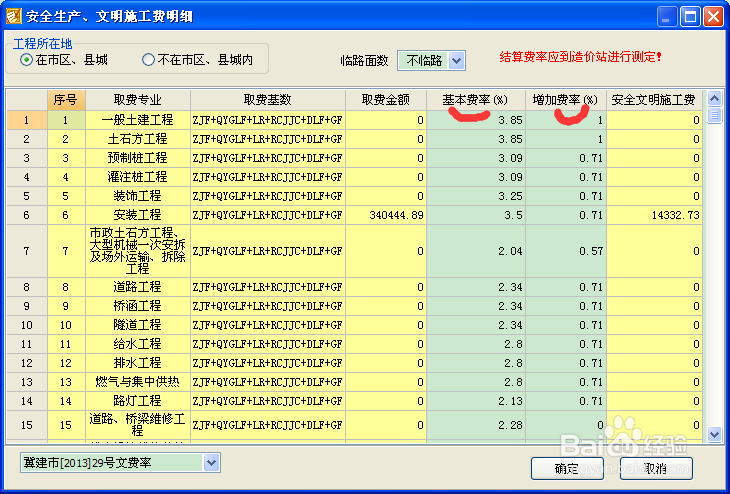Click basic rate 2.13 for 路灯工程
The image size is (730, 494).
476,401
